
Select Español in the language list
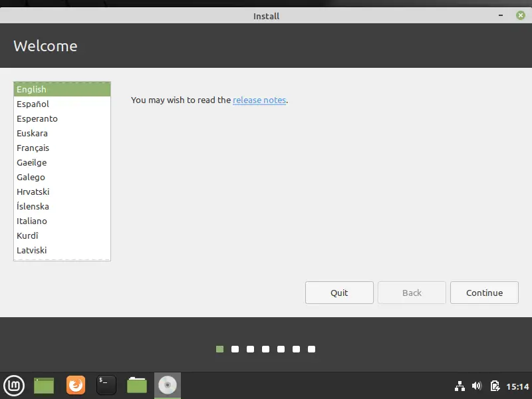coord(62,104)
